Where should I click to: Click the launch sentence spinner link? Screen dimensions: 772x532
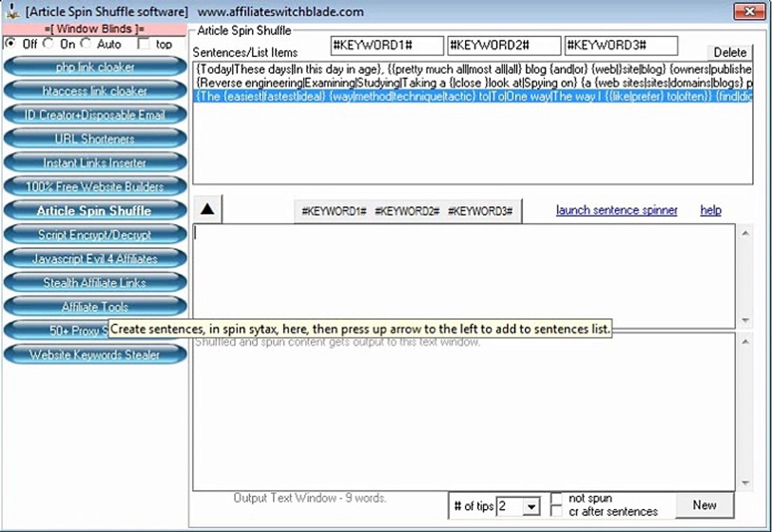tap(617, 211)
